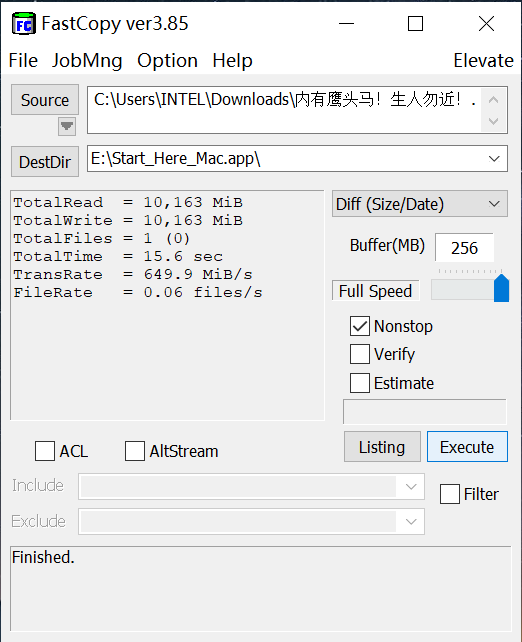Open the File menu
The image size is (522, 642).
click(23, 61)
